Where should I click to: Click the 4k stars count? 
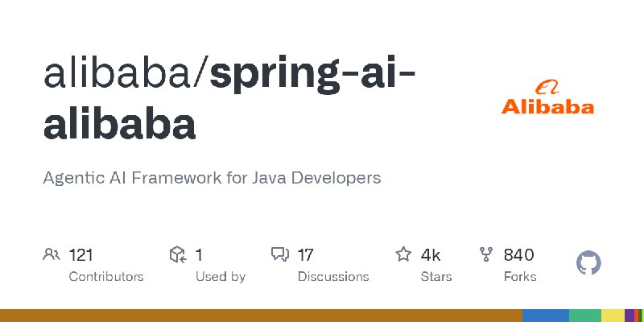pyautogui.click(x=430, y=255)
